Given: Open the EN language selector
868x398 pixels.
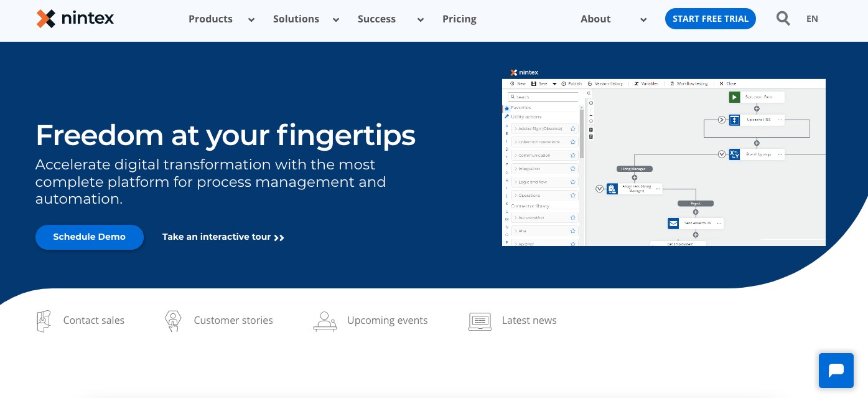Looking at the screenshot, I should click(812, 19).
